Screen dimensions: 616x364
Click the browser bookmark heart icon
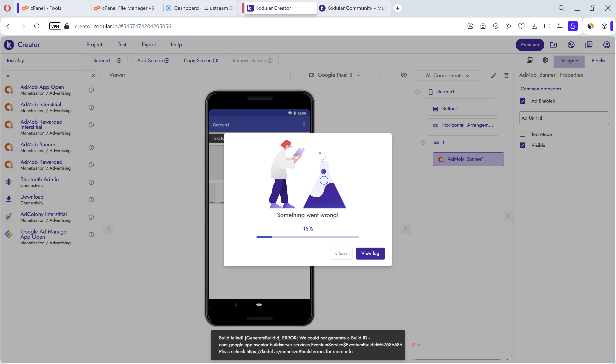click(521, 26)
